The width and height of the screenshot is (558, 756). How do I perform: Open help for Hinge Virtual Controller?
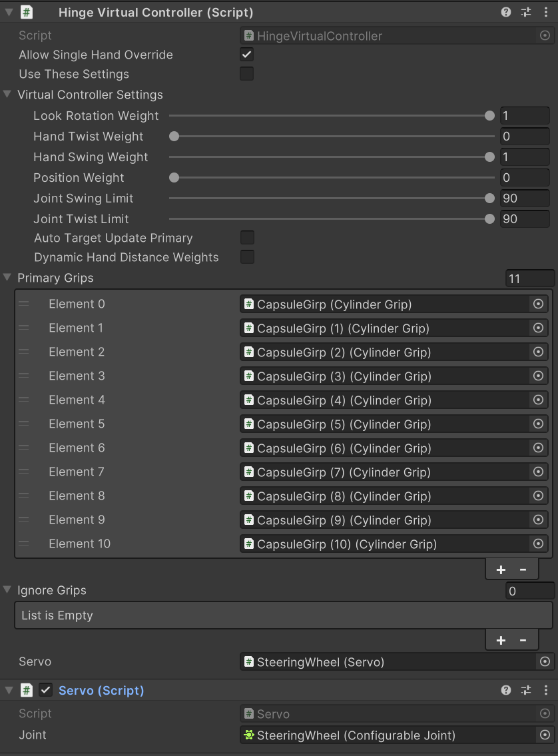click(506, 12)
